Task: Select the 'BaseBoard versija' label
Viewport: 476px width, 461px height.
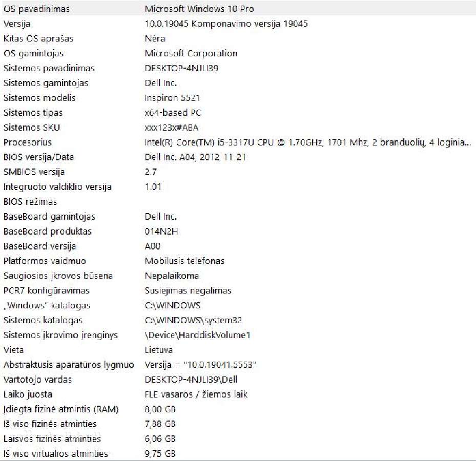Action: (39, 246)
